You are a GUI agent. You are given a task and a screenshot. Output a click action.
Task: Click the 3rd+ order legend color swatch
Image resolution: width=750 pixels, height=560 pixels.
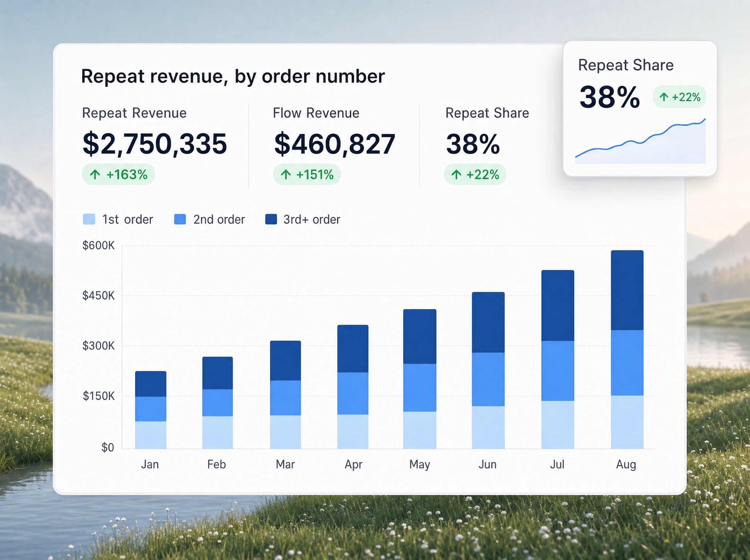271,219
